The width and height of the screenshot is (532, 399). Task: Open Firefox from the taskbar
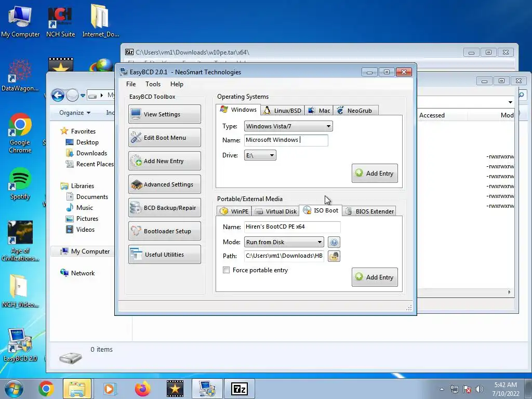tap(142, 389)
